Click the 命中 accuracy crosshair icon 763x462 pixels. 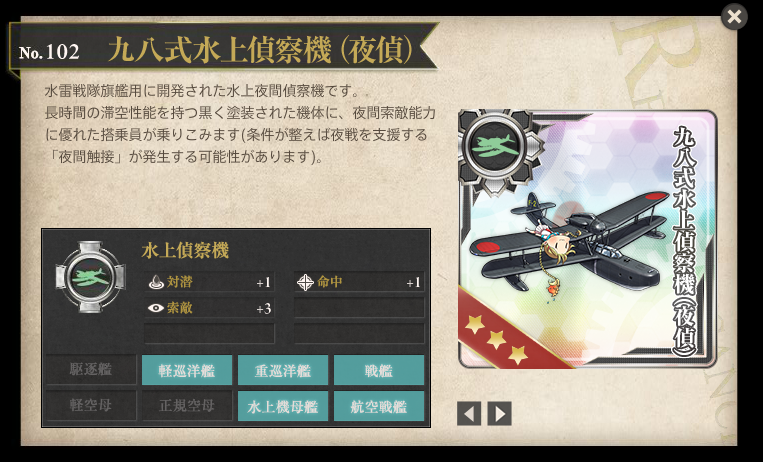click(305, 282)
